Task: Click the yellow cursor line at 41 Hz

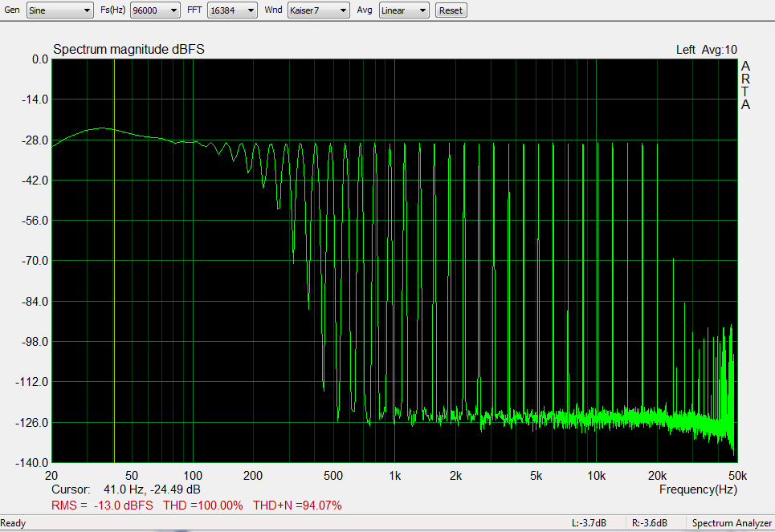Action: (114, 261)
